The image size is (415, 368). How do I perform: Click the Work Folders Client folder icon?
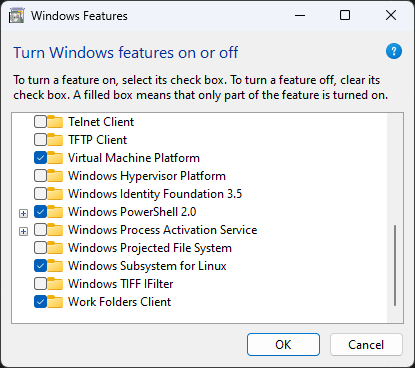(x=55, y=302)
